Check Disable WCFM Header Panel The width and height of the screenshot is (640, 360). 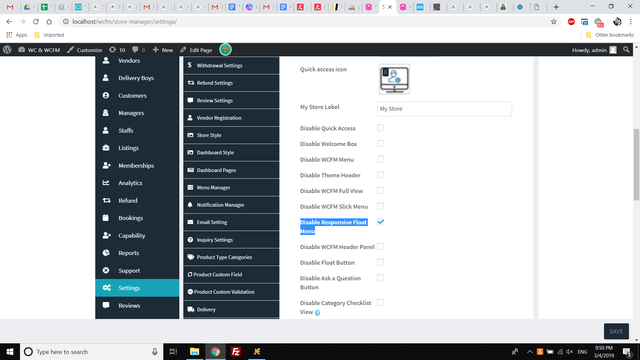pyautogui.click(x=380, y=247)
